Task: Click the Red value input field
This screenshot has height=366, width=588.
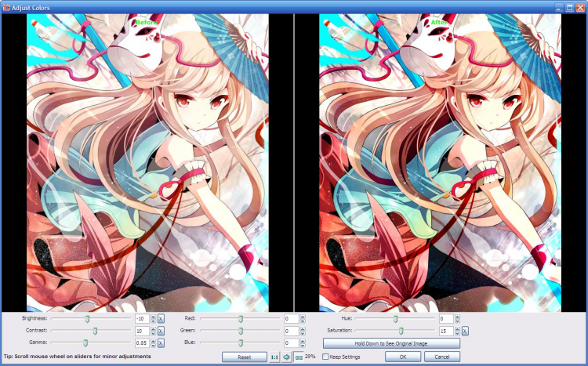Action: coord(292,319)
